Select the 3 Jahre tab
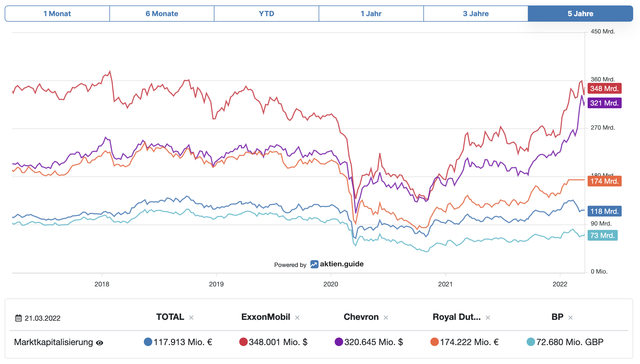The width and height of the screenshot is (640, 364). coord(476,13)
